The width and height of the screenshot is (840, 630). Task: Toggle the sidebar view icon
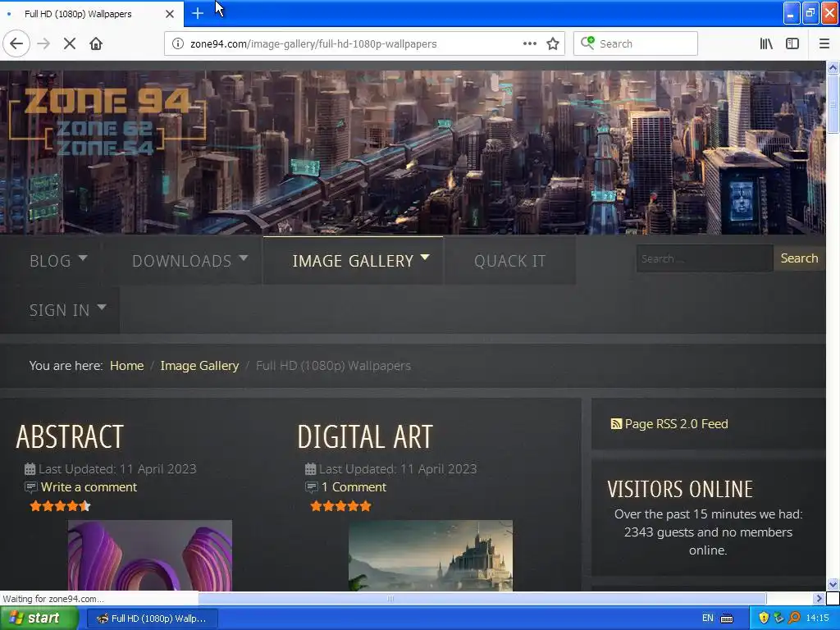pos(792,44)
